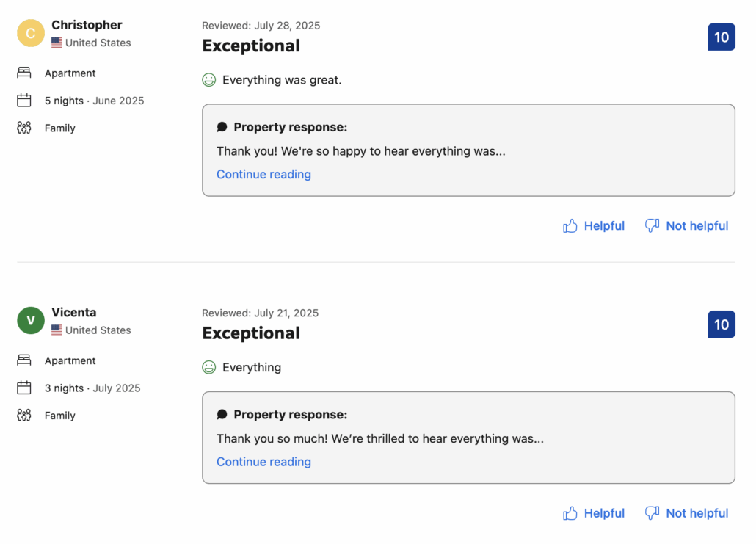Click the calendar icon next to 5 nights

tap(24, 101)
